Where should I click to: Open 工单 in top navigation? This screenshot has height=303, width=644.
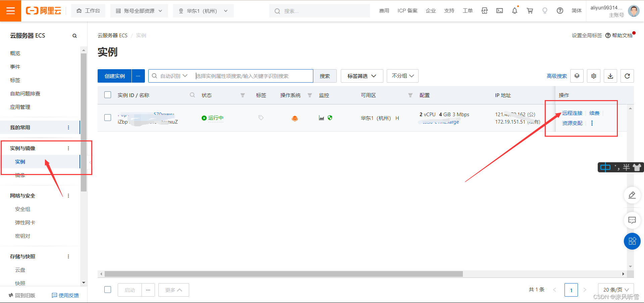point(468,11)
